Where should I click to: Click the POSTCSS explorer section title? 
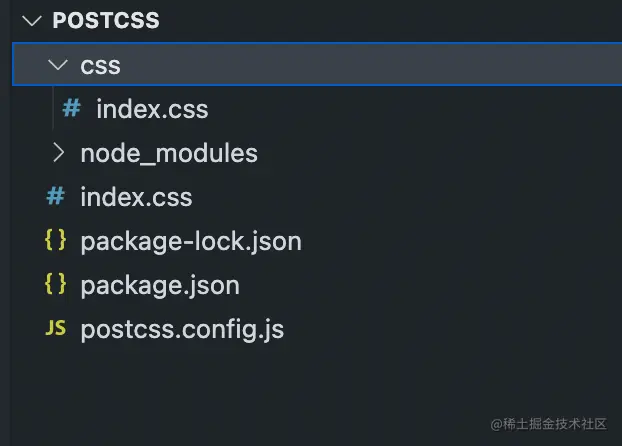click(x=106, y=20)
